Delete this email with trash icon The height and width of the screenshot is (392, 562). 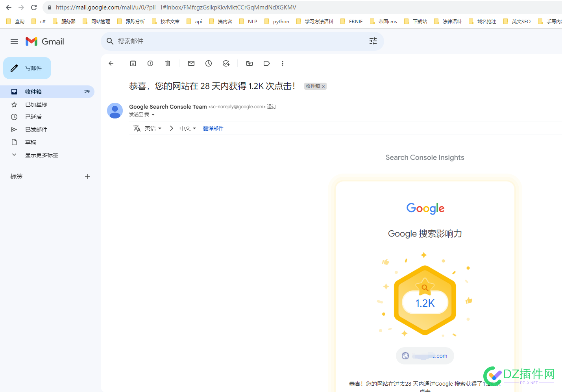pos(168,63)
